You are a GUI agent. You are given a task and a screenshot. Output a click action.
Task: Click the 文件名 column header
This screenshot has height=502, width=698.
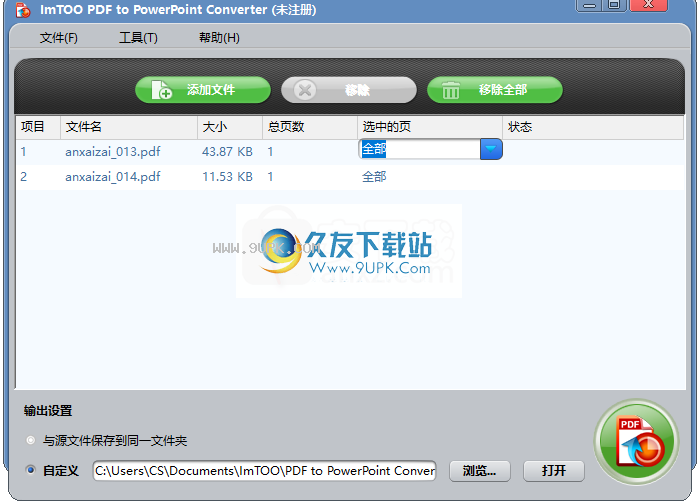pyautogui.click(x=129, y=127)
